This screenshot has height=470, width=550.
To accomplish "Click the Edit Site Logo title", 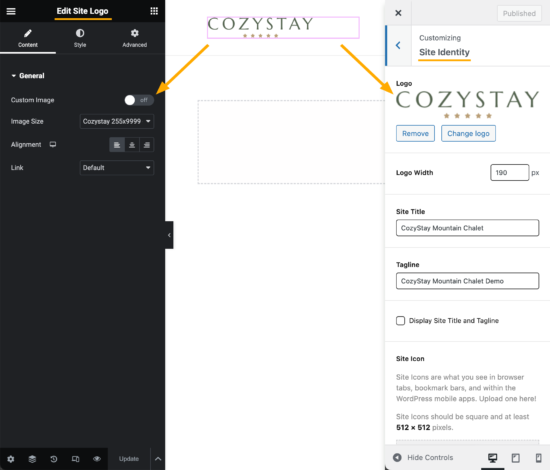I will pyautogui.click(x=82, y=11).
